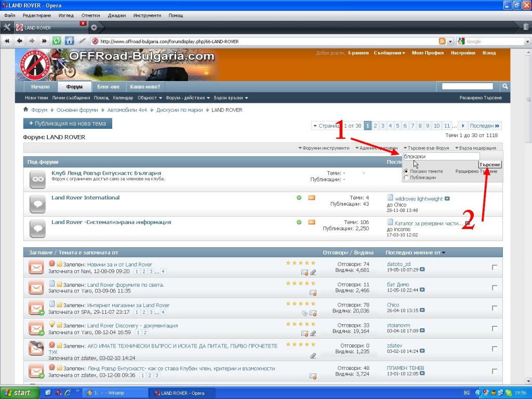Expand the 'Общност' menu in navbar
Image resolution: width=532 pixels, height=399 pixels.
[x=150, y=98]
